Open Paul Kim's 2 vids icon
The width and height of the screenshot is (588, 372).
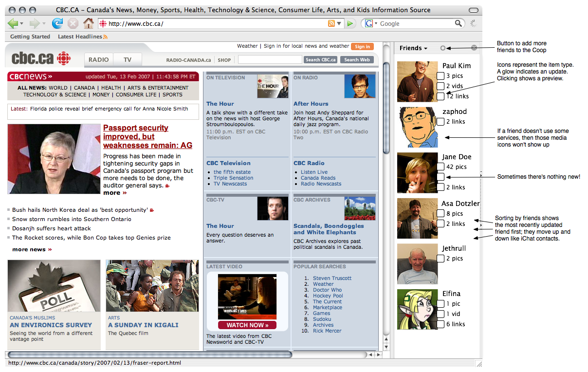pyautogui.click(x=441, y=86)
